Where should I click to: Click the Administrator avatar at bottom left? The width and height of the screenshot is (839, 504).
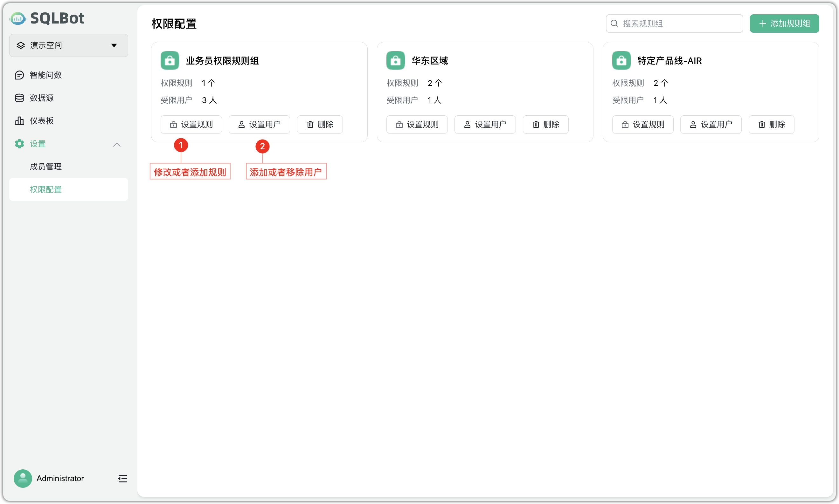coord(23,478)
